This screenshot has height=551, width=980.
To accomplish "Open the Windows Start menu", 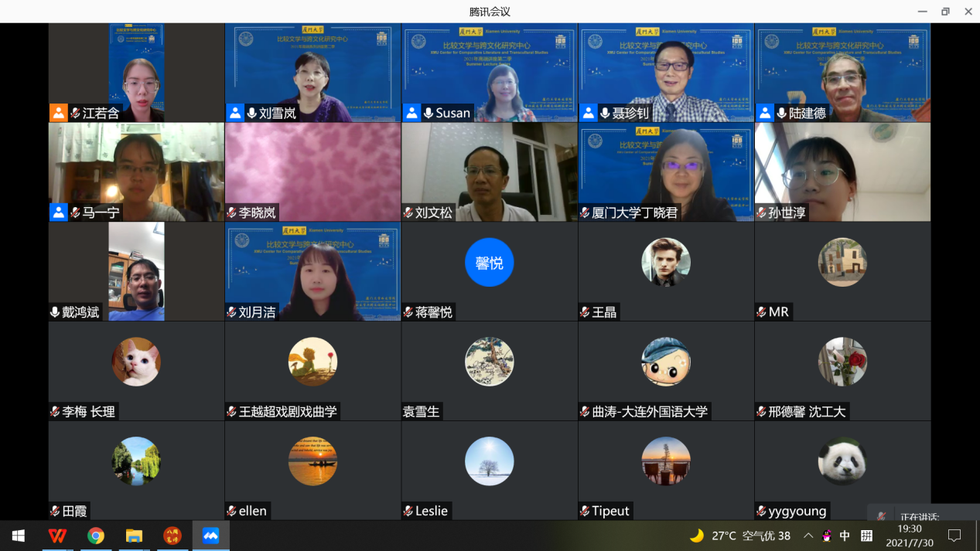I will click(x=19, y=536).
